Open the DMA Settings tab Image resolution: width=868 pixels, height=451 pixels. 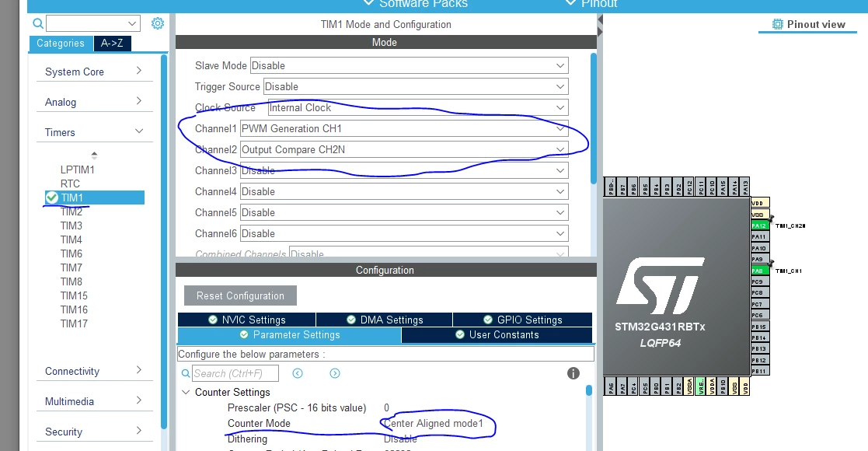pos(385,320)
